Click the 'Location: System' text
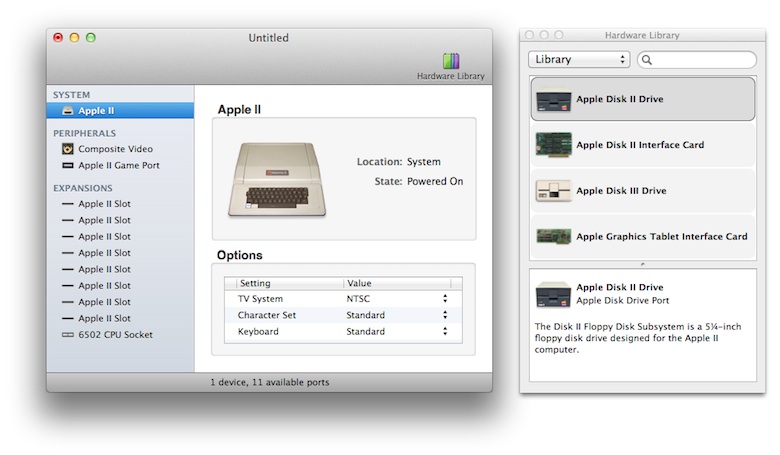This screenshot has height=455, width=780. coord(398,162)
